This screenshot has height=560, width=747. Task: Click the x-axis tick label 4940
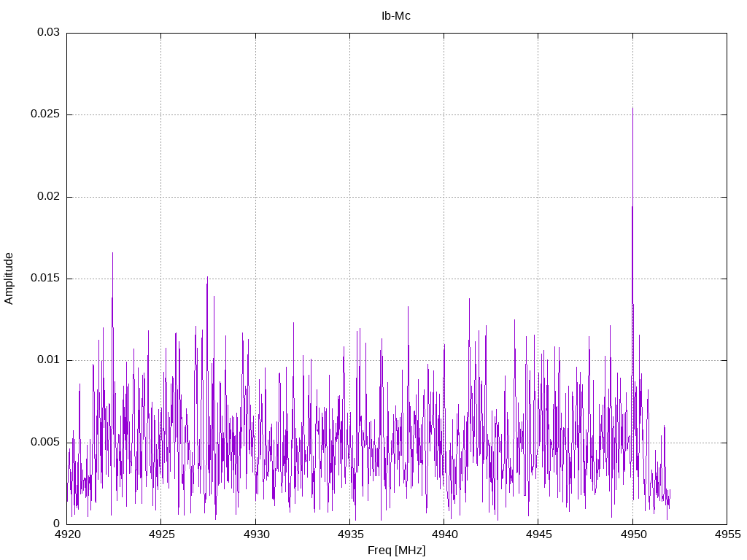444,534
